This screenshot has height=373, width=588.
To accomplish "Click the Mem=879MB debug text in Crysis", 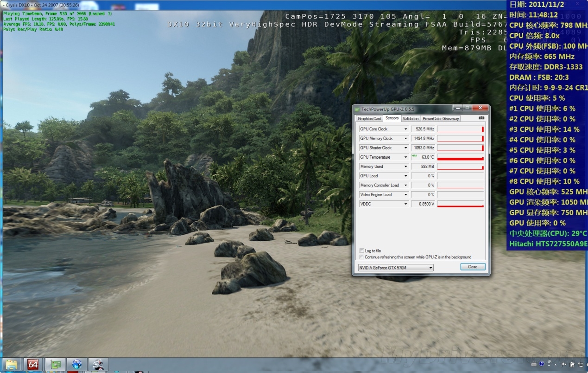I will pos(467,48).
